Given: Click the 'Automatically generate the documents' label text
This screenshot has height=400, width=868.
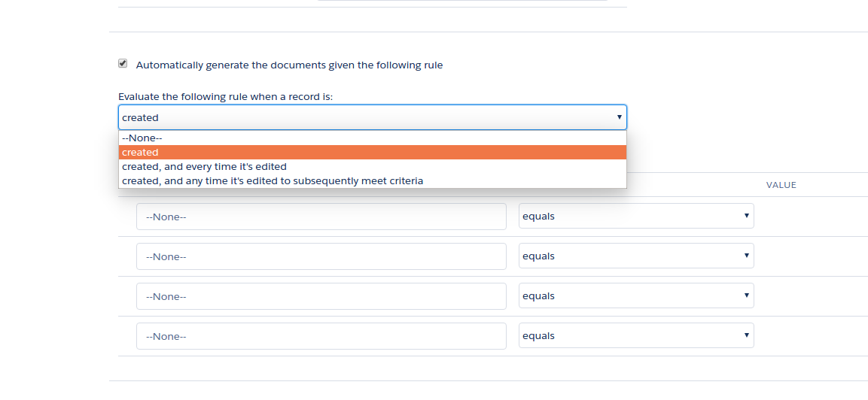Looking at the screenshot, I should tap(289, 65).
